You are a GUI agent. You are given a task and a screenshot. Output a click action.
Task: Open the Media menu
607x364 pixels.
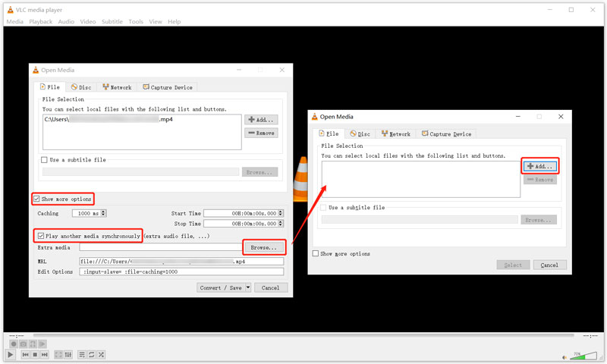[x=14, y=22]
